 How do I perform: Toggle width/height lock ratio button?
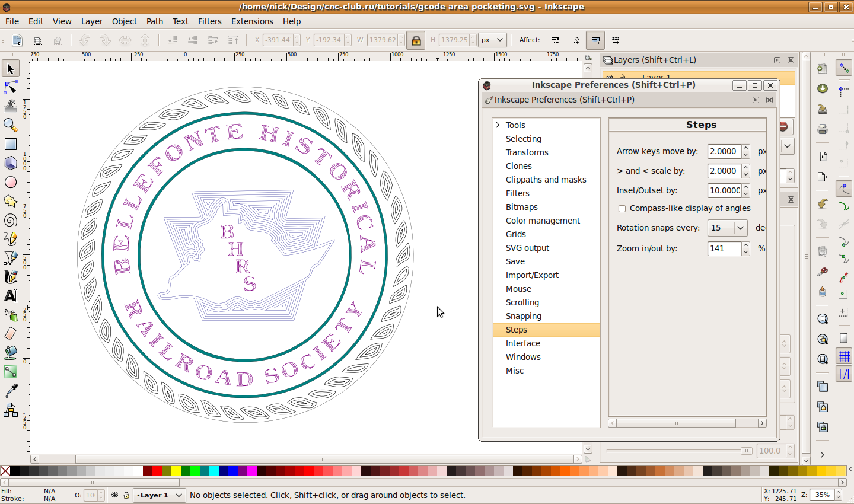416,40
